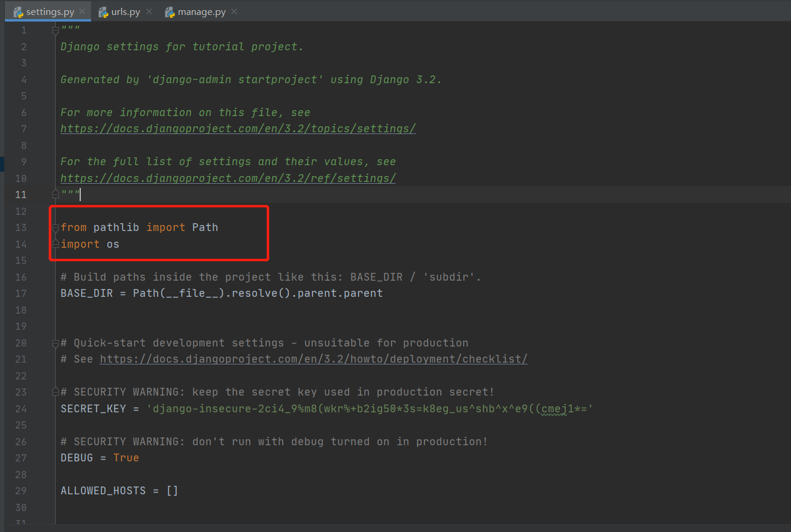This screenshot has width=791, height=532.
Task: Click 'Django settings for tutorial project.' text
Action: click(x=182, y=47)
